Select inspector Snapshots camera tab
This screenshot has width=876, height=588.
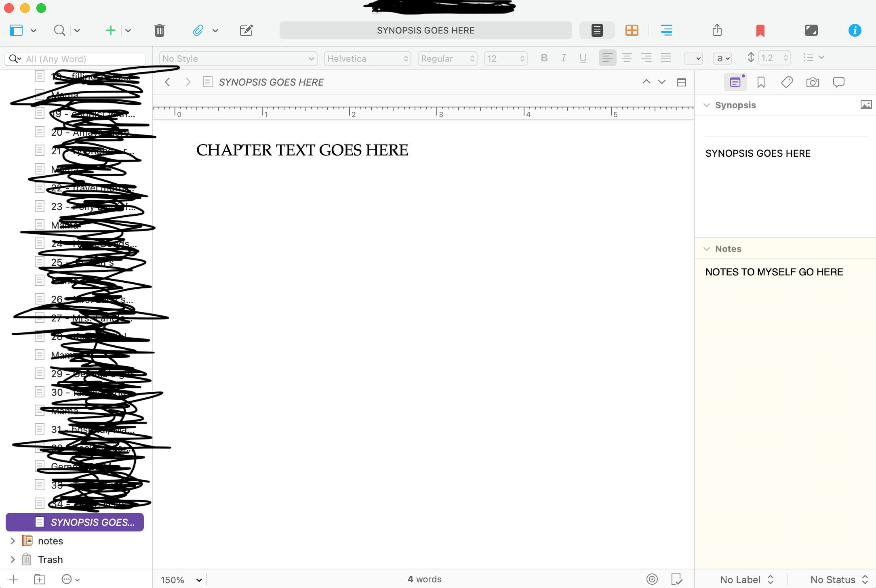813,82
